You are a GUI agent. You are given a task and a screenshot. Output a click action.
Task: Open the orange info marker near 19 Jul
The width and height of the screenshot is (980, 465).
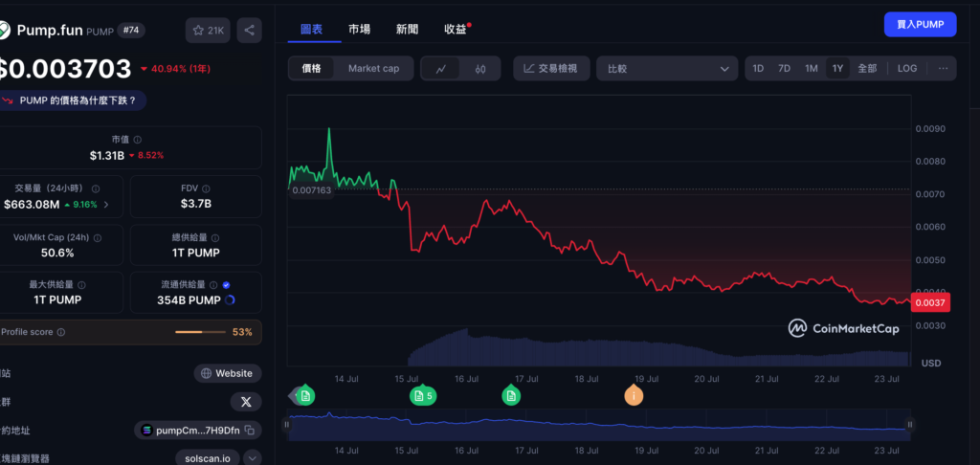tap(634, 395)
